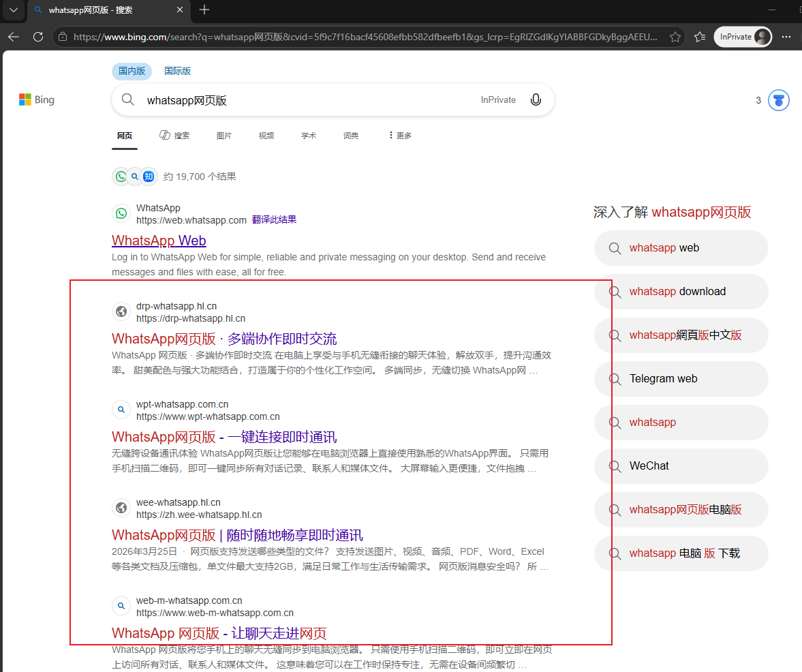802x672 pixels.
Task: Open https://drp-whatsapp.hl.cn URL
Action: click(191, 318)
